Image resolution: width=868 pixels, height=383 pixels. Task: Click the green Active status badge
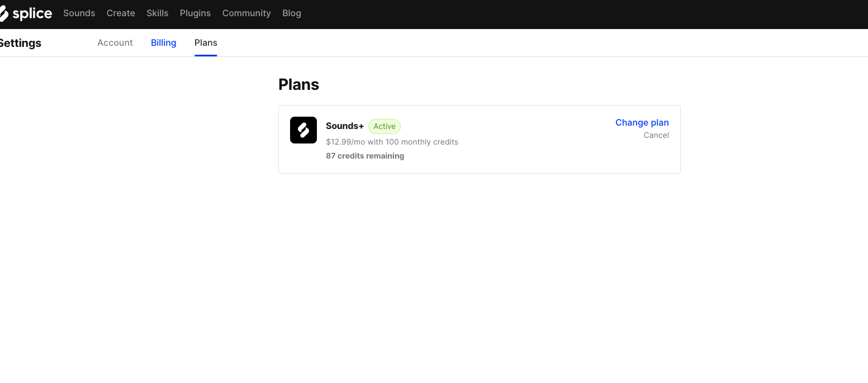coord(385,126)
